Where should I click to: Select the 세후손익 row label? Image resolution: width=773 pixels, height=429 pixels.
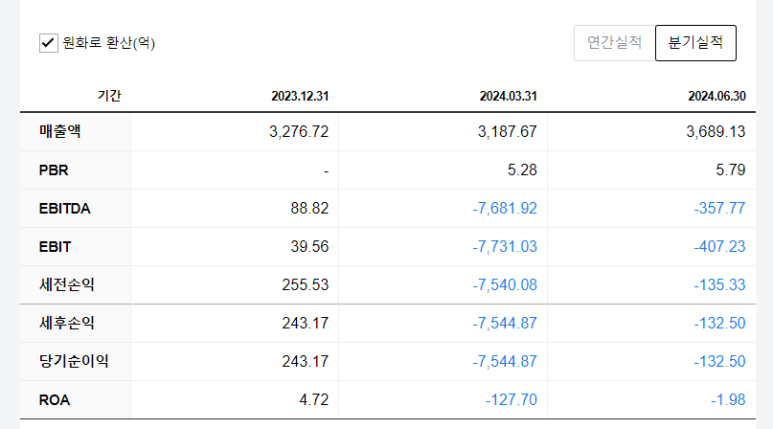(x=67, y=323)
